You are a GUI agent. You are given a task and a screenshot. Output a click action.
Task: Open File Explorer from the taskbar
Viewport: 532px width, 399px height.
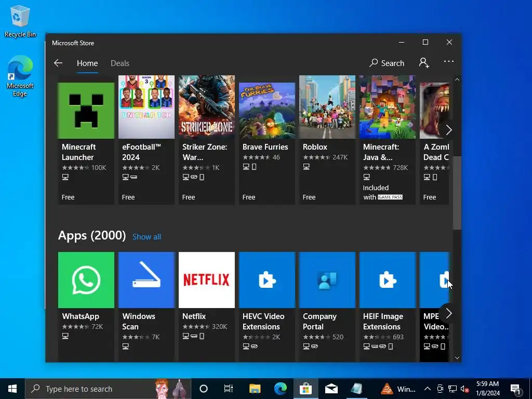(255, 389)
